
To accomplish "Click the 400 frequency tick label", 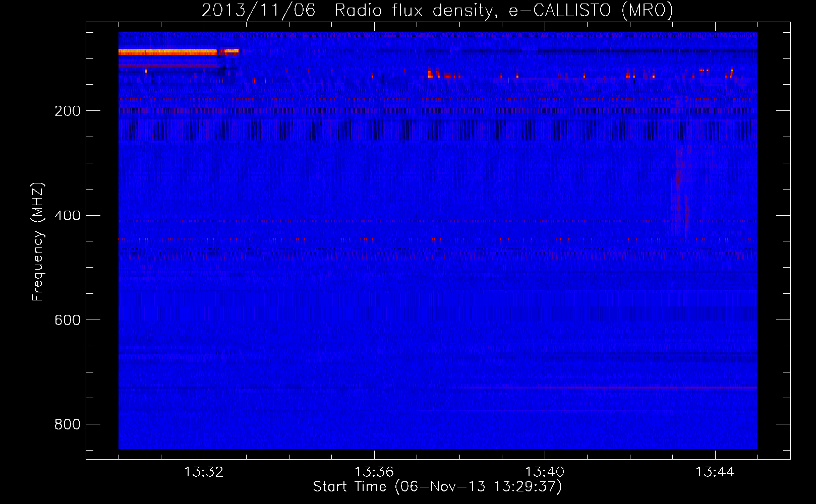I will coord(68,216).
